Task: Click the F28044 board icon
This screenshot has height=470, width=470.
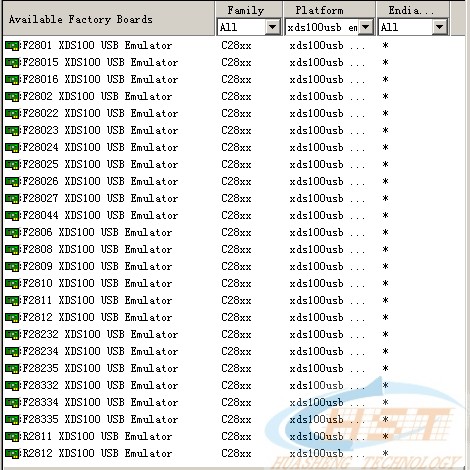Action: [13, 215]
